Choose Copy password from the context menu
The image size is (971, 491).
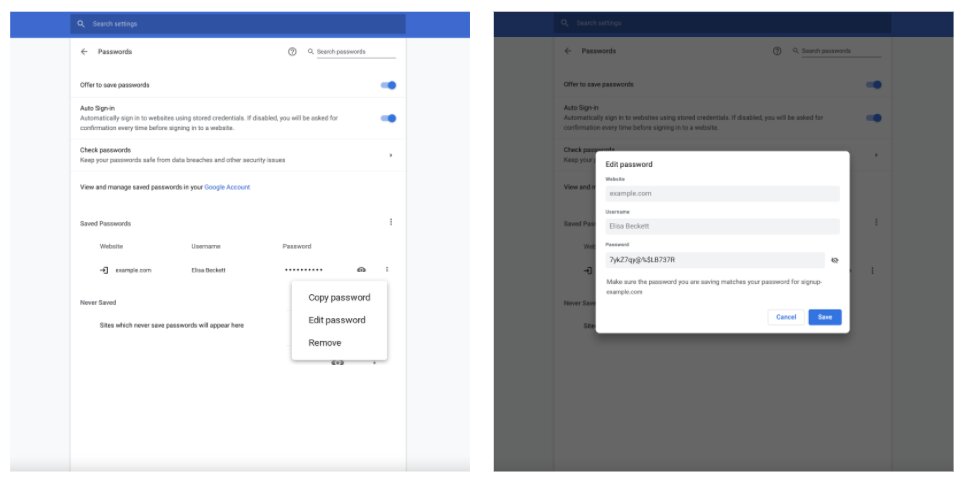[339, 298]
